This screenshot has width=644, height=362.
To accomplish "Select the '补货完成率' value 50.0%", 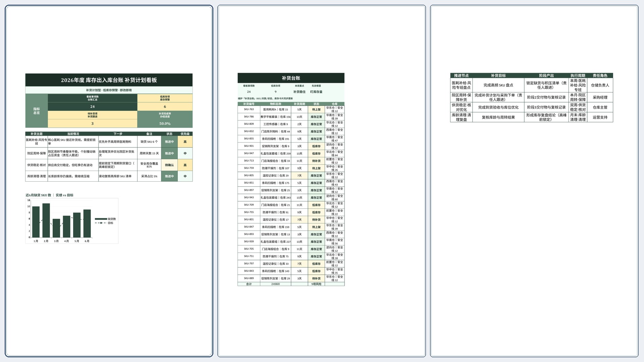I will (x=165, y=124).
